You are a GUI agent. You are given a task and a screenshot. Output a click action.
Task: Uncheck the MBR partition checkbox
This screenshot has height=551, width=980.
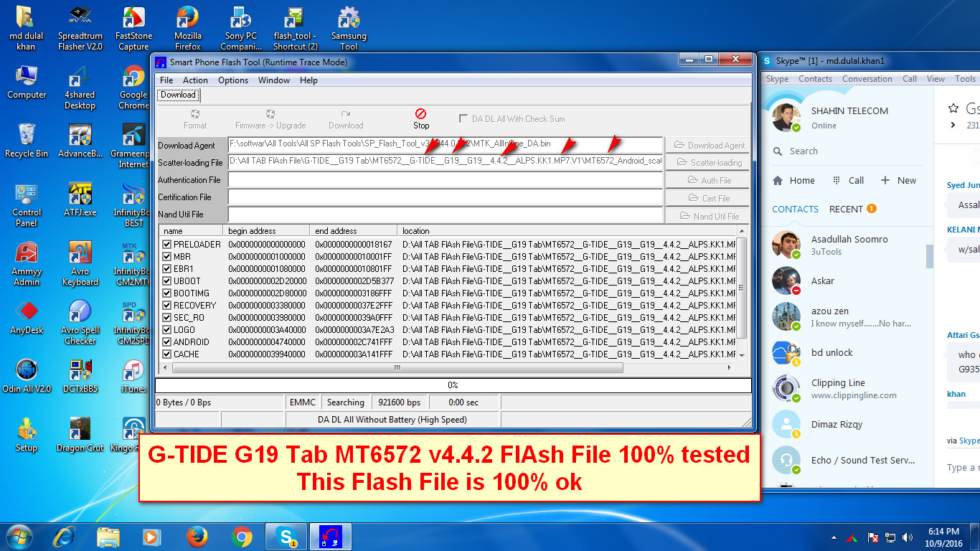click(166, 256)
